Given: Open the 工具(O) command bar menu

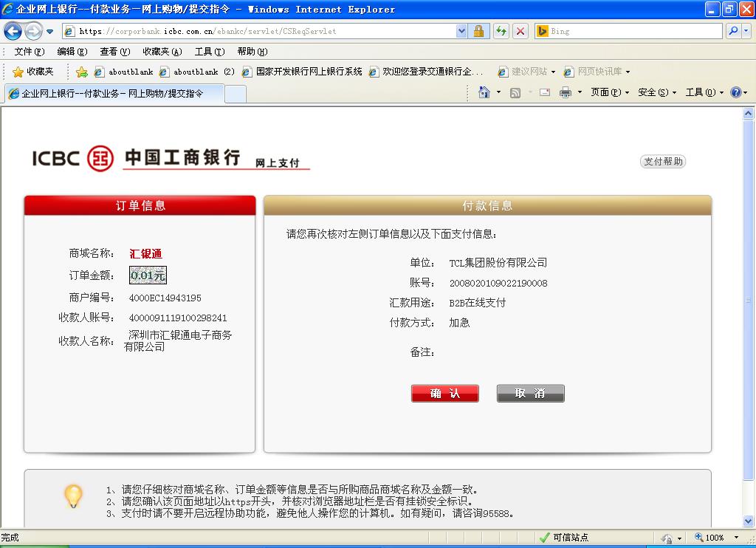Looking at the screenshot, I should (704, 92).
